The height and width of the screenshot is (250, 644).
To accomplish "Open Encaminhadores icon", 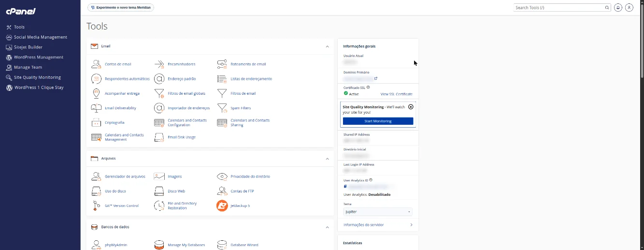I will [x=159, y=64].
